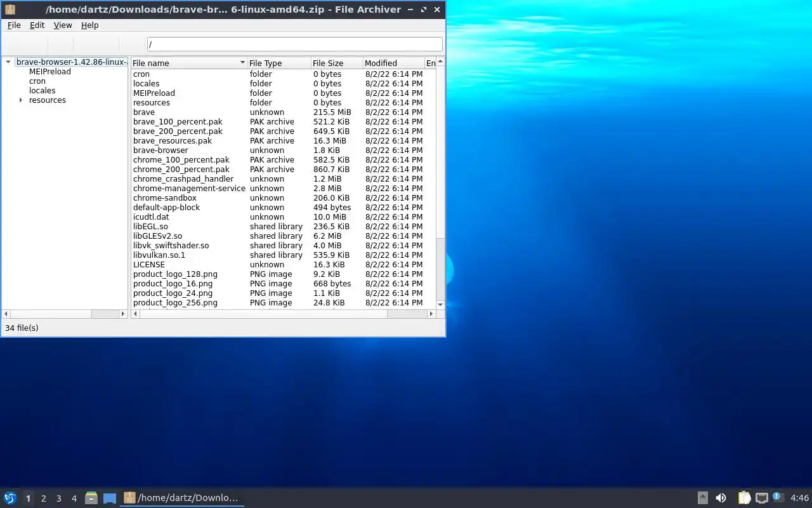The height and width of the screenshot is (508, 812).
Task: Click the File name column sort arrow
Action: pos(242,63)
